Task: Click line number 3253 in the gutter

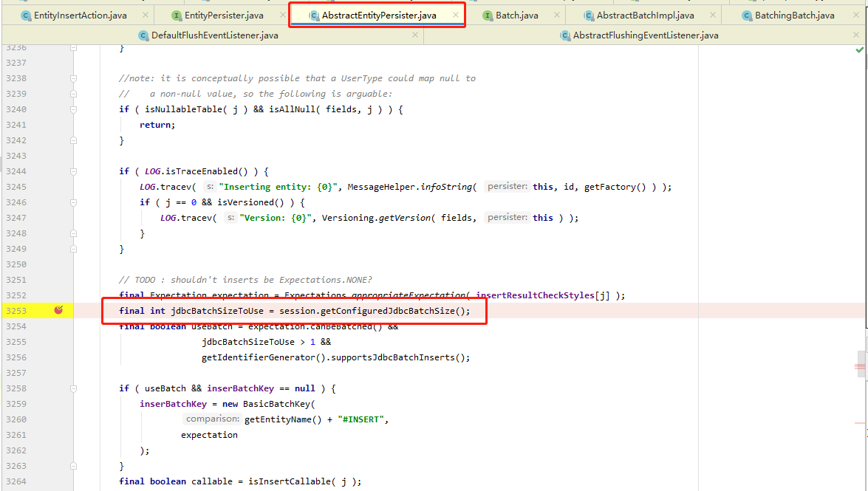Action: coord(16,311)
